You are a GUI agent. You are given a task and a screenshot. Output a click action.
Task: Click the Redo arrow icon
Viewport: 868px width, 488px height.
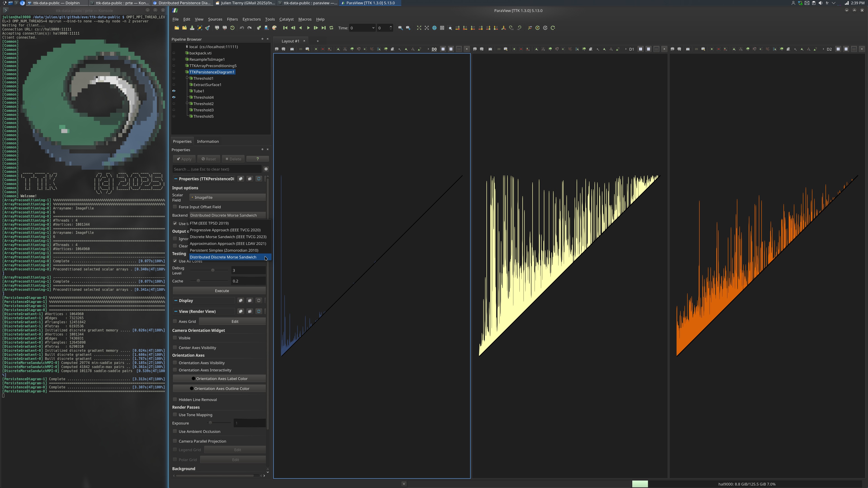pyautogui.click(x=250, y=28)
